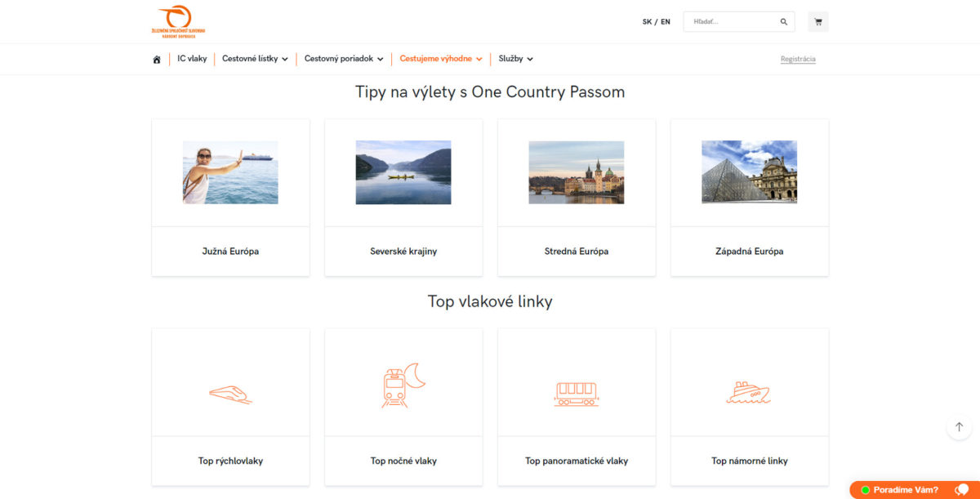
Task: Select the woman at sea photo
Action: point(230,172)
